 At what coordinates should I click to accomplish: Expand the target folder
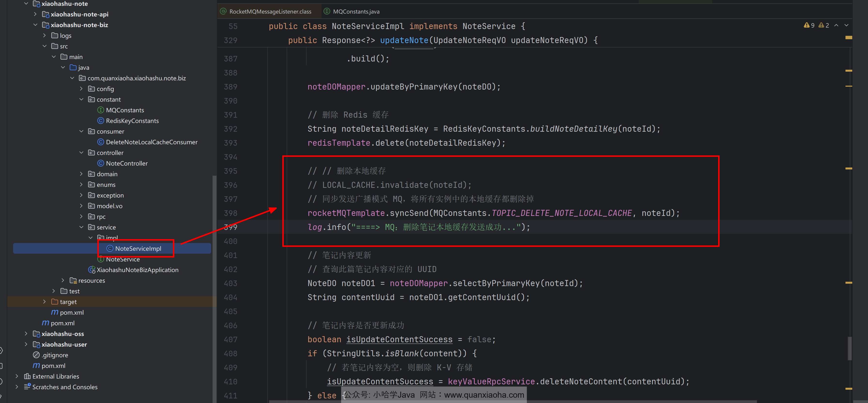(44, 302)
